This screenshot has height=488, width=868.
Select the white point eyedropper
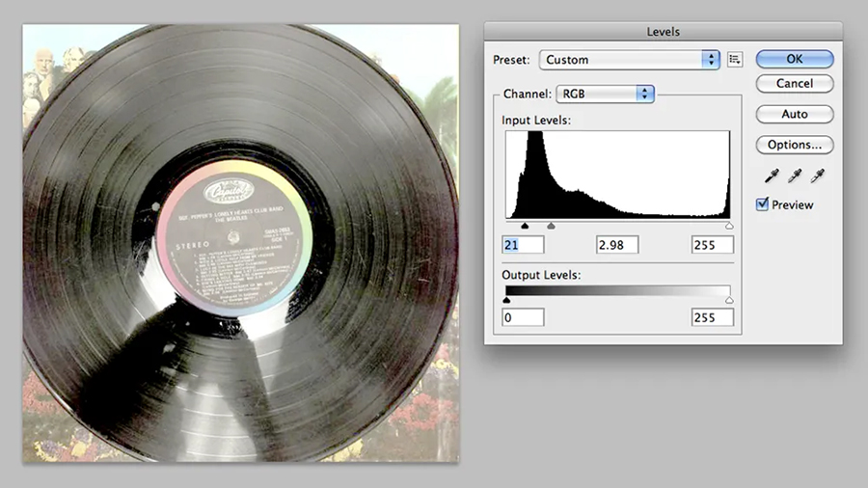(817, 176)
